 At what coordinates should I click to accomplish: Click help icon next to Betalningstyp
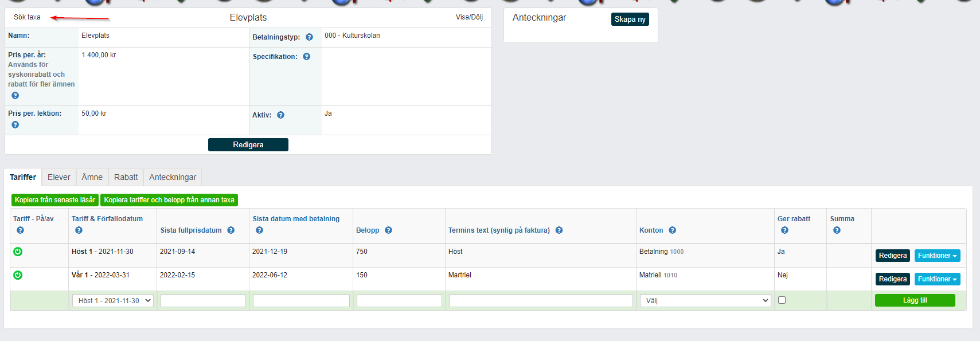click(x=309, y=37)
